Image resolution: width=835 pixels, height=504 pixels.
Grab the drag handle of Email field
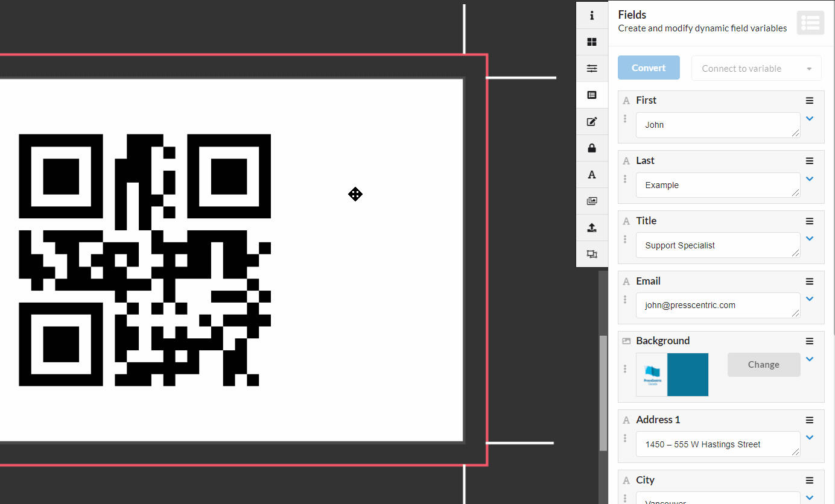coord(625,300)
